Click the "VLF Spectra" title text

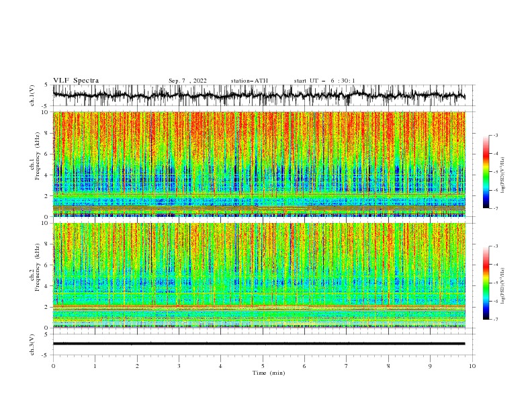click(x=76, y=81)
